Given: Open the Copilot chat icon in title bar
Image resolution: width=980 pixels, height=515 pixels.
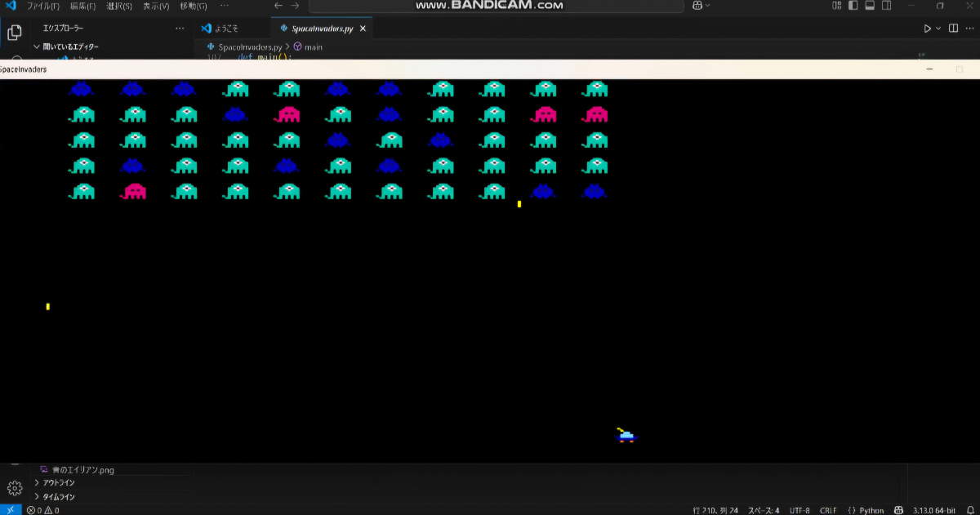Looking at the screenshot, I should point(697,6).
